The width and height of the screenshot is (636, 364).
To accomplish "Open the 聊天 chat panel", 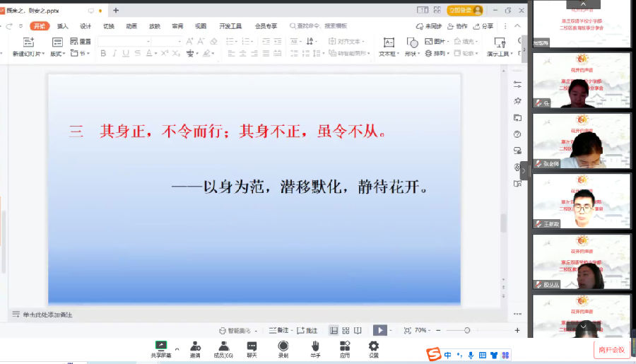I will click(252, 346).
